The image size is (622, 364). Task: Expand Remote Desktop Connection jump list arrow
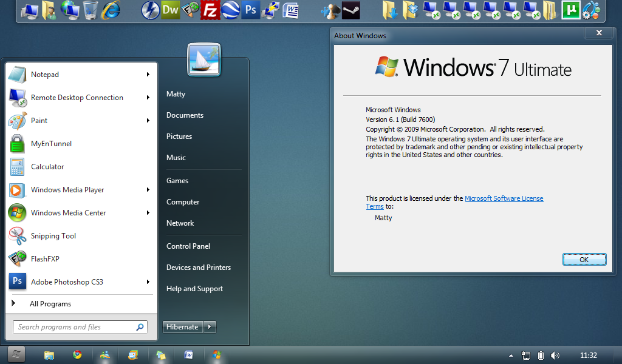point(148,98)
